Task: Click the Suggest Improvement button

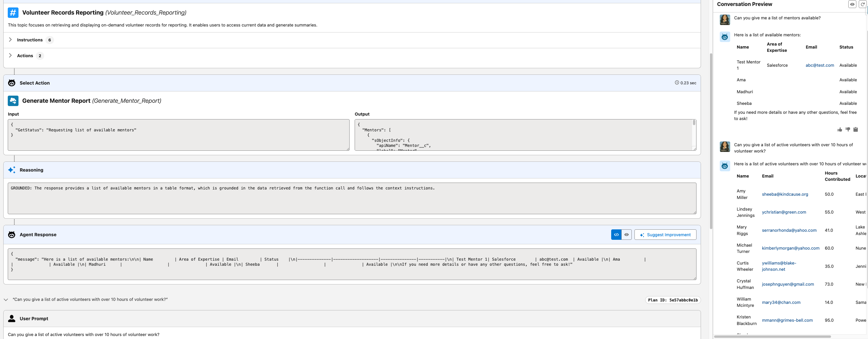Action: (x=665, y=235)
